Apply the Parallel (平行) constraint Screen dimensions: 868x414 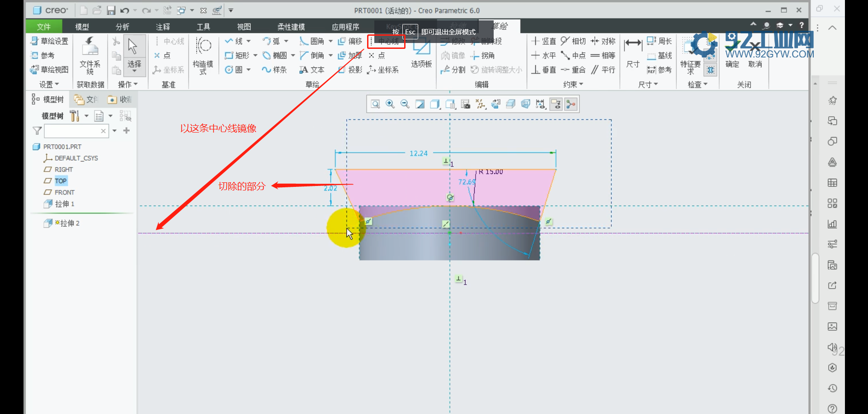603,70
